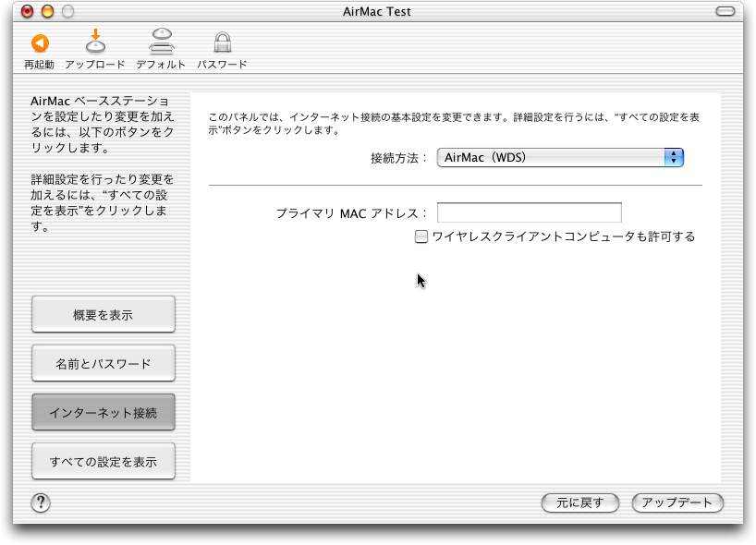Viewport: 756px width, 545px height.
Task: Click the パスワード padlock icon
Action: pyautogui.click(x=222, y=42)
